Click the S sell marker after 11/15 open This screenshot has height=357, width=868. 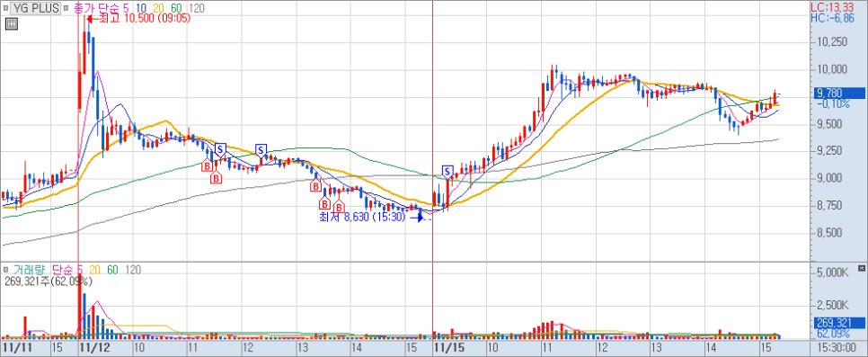point(447,172)
